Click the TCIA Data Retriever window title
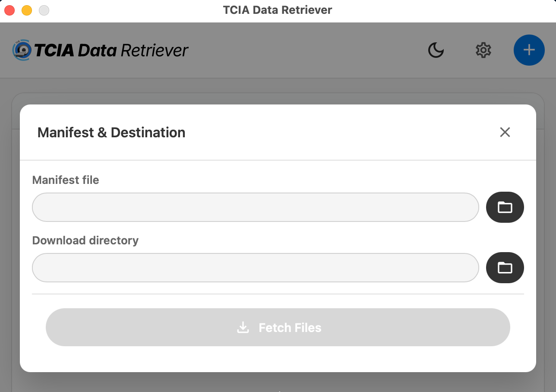 click(x=278, y=10)
